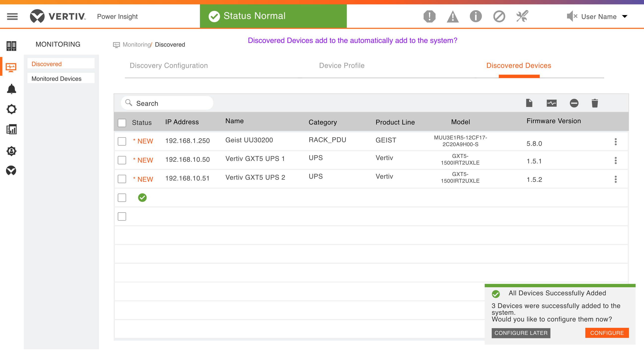
Task: Sort by Model column header
Action: pos(460,122)
